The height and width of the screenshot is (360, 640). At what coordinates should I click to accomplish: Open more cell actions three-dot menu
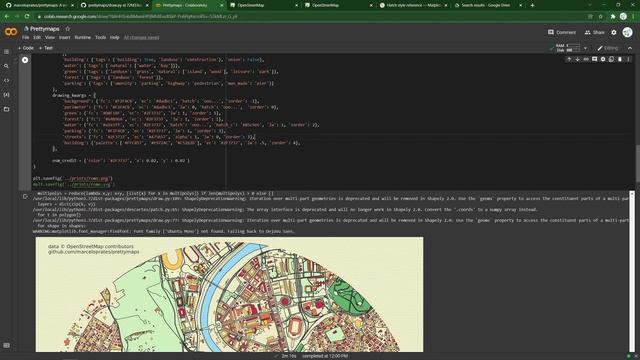point(628,60)
